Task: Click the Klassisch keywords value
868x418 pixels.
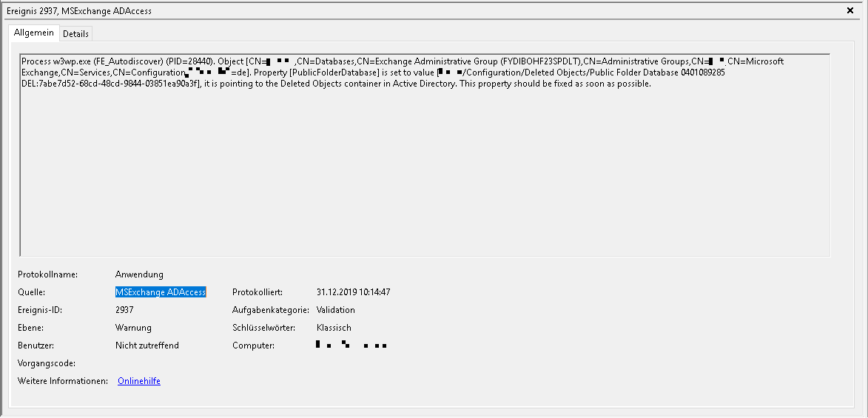Action: (334, 328)
